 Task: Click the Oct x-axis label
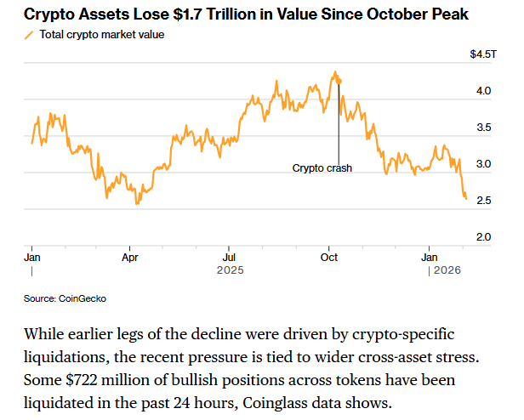(x=329, y=256)
